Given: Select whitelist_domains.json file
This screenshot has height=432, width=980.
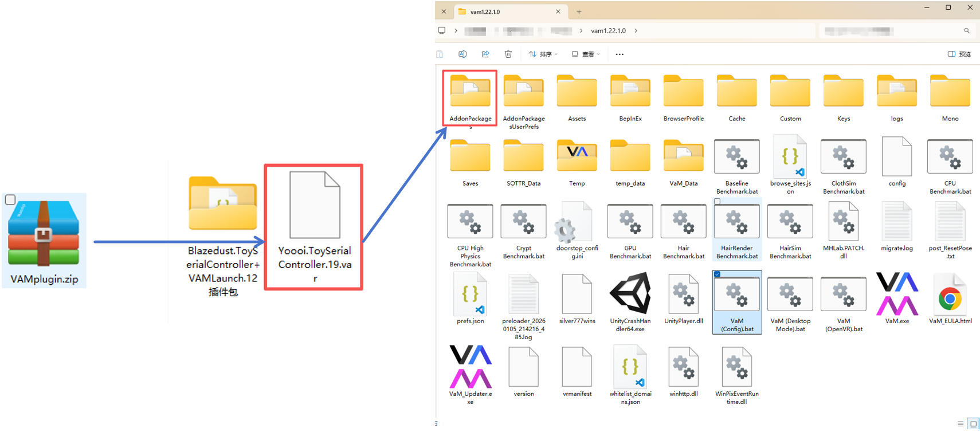Looking at the screenshot, I should click(x=630, y=375).
